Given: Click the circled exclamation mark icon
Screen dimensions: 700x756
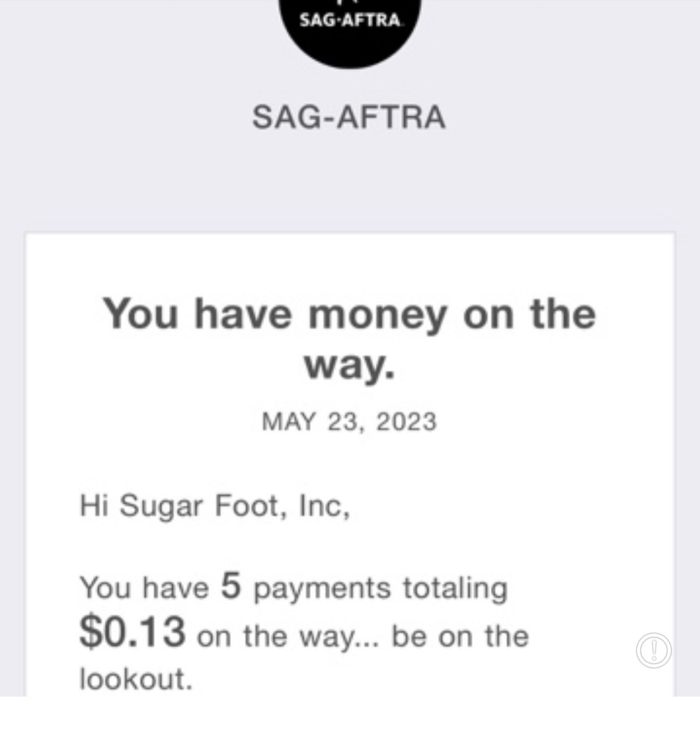Looking at the screenshot, I should tap(654, 650).
